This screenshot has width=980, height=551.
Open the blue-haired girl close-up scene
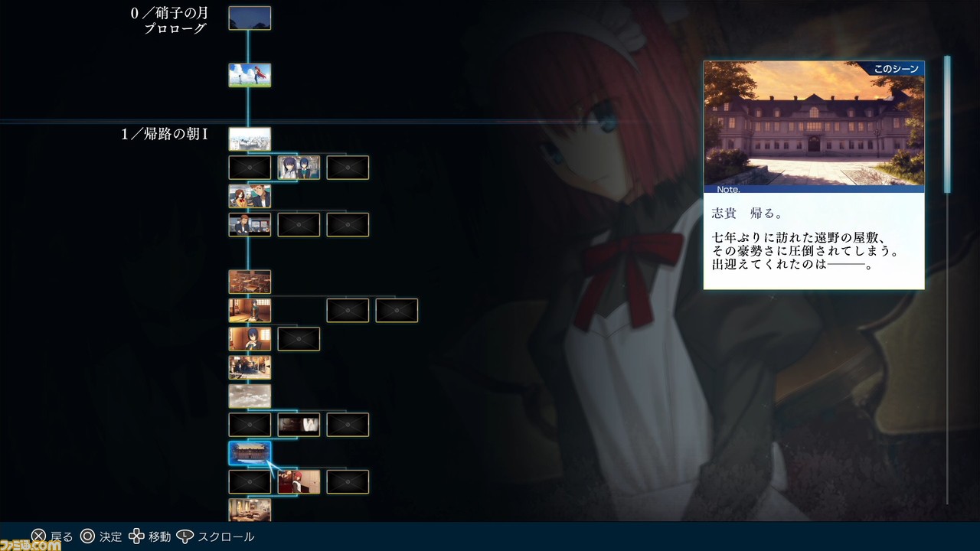[x=250, y=339]
